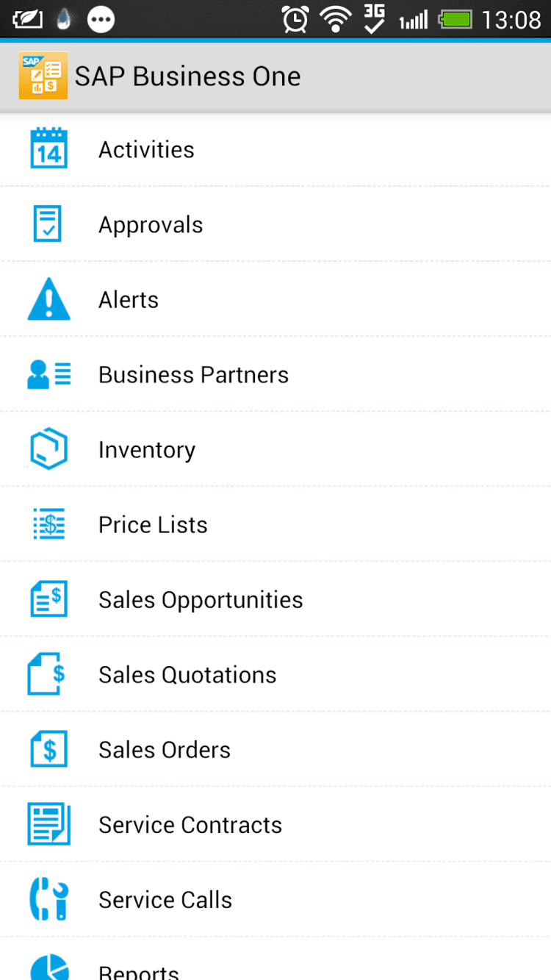The image size is (551, 980).
Task: Select Sales Opportunities from the list
Action: click(x=201, y=600)
